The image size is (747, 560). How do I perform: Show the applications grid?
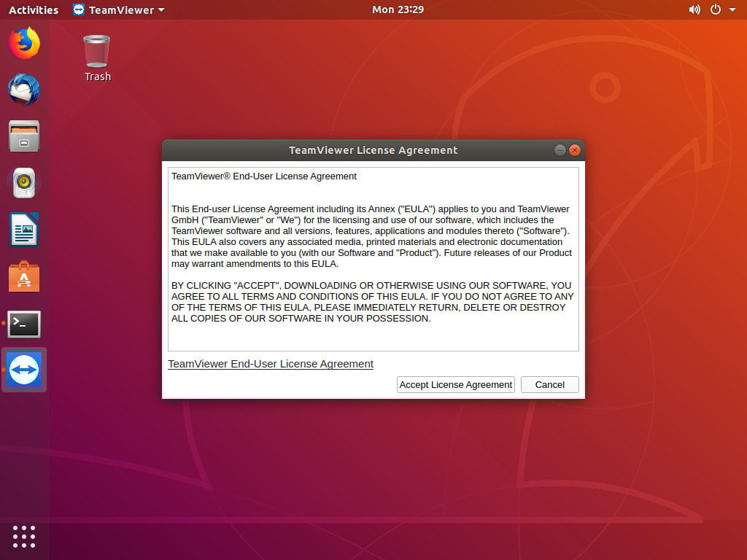[x=24, y=537]
